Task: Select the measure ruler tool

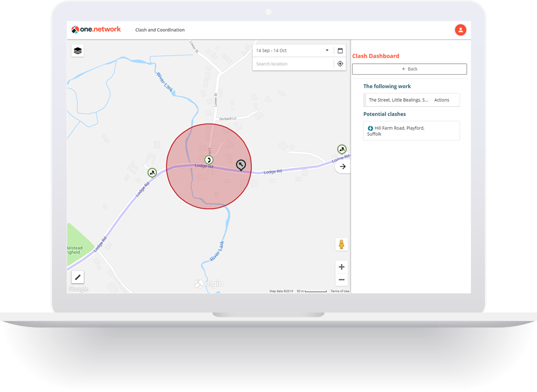Action: [78, 277]
